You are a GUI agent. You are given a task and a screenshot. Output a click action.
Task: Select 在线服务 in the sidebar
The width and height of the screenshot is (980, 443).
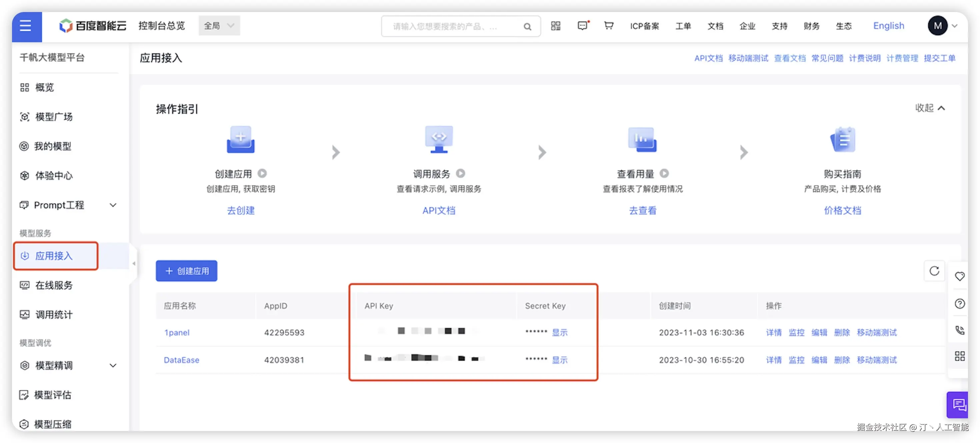click(x=54, y=285)
